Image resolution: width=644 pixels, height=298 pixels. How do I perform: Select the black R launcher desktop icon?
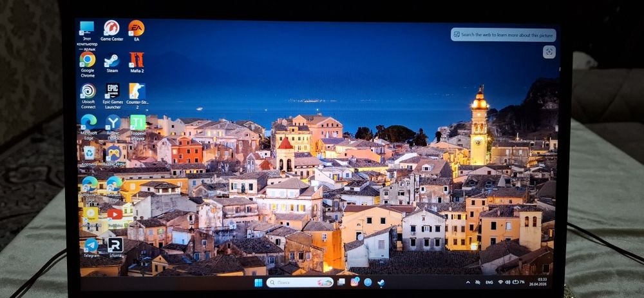click(x=115, y=248)
